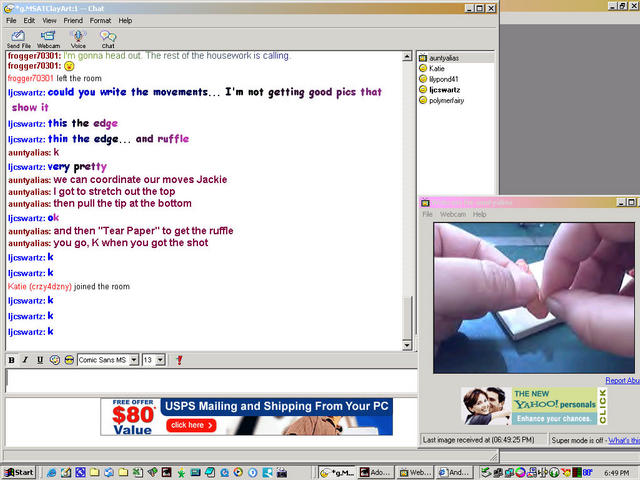Toggle underline text formatting
Screen dimensions: 640x480
[x=40, y=360]
